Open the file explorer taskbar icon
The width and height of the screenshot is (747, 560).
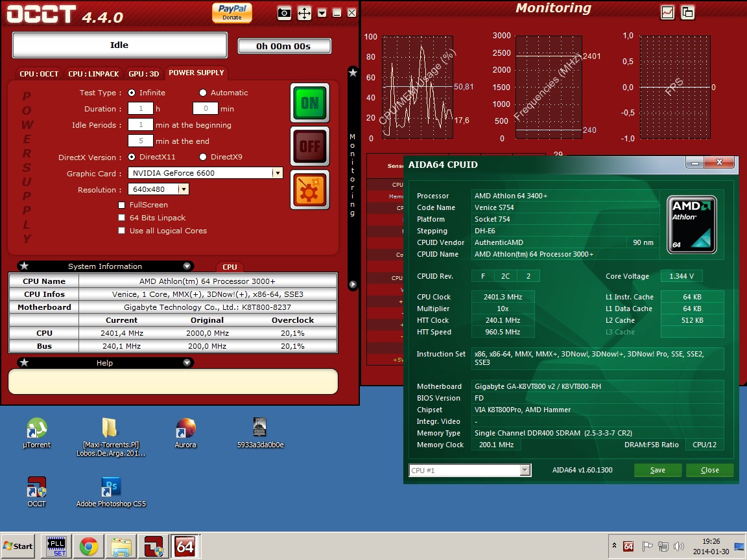point(121,546)
